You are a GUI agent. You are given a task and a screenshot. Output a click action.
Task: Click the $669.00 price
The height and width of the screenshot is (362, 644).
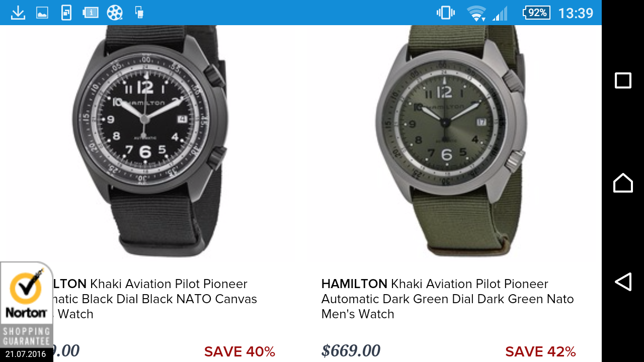351,351
